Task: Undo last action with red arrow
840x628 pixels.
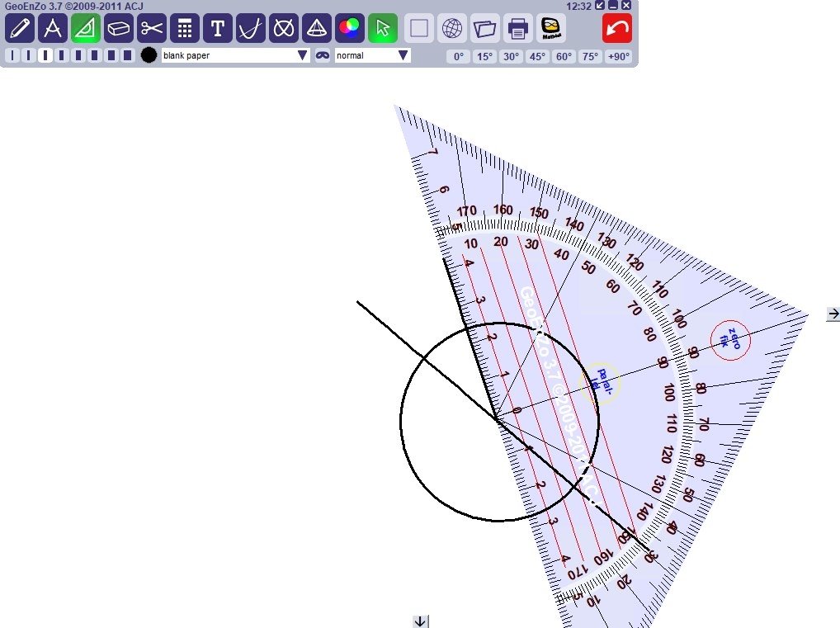Action: click(617, 28)
